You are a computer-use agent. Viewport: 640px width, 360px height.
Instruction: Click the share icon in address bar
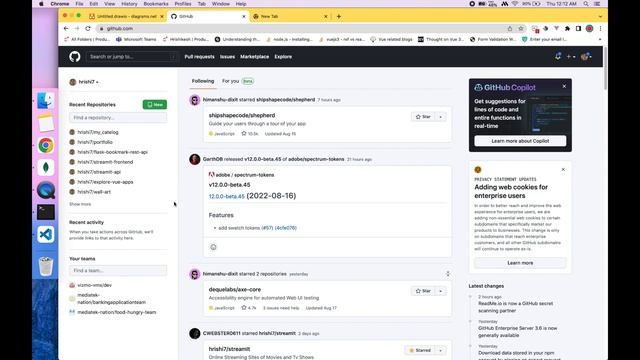510,29
